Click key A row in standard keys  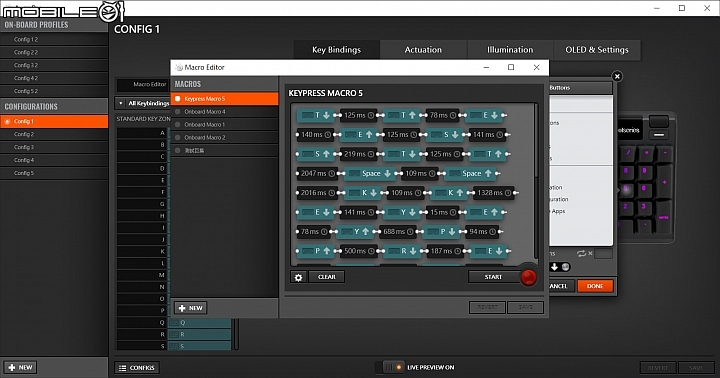point(142,133)
